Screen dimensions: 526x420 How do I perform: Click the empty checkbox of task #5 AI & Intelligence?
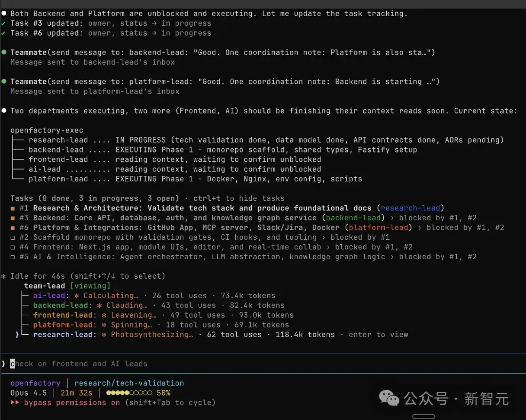[x=13, y=257]
